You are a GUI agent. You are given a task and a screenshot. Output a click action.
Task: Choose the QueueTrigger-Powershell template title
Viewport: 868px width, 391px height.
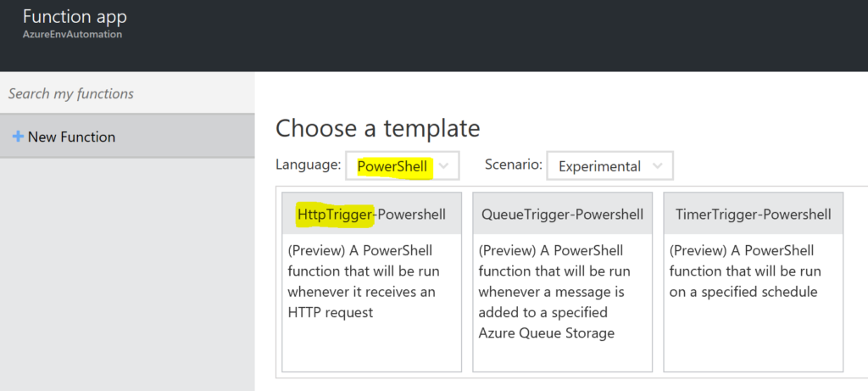[x=562, y=215]
